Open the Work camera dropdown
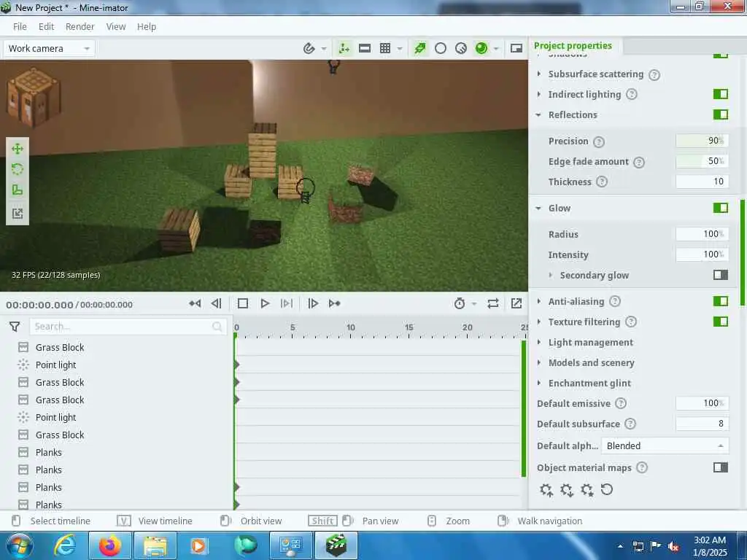Image resolution: width=747 pixels, height=560 pixels. 49,49
